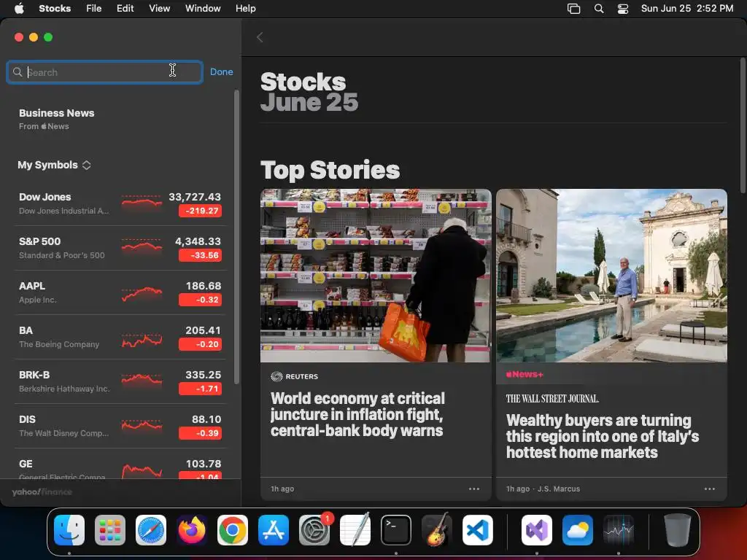Open the Stocks app menu

coord(55,8)
